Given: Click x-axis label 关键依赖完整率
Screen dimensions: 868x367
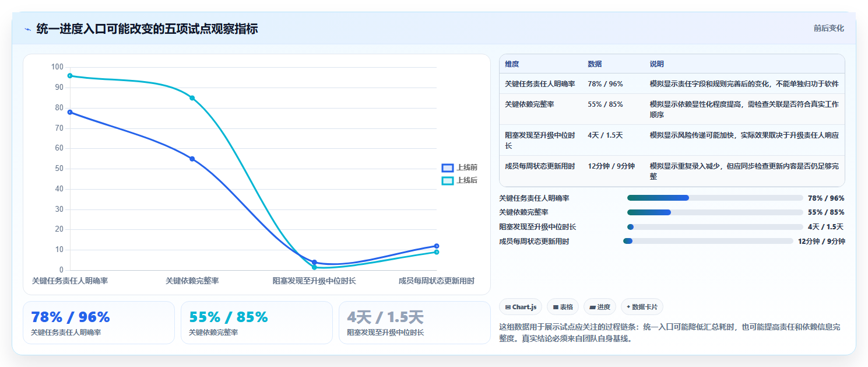Looking at the screenshot, I should pos(192,281).
